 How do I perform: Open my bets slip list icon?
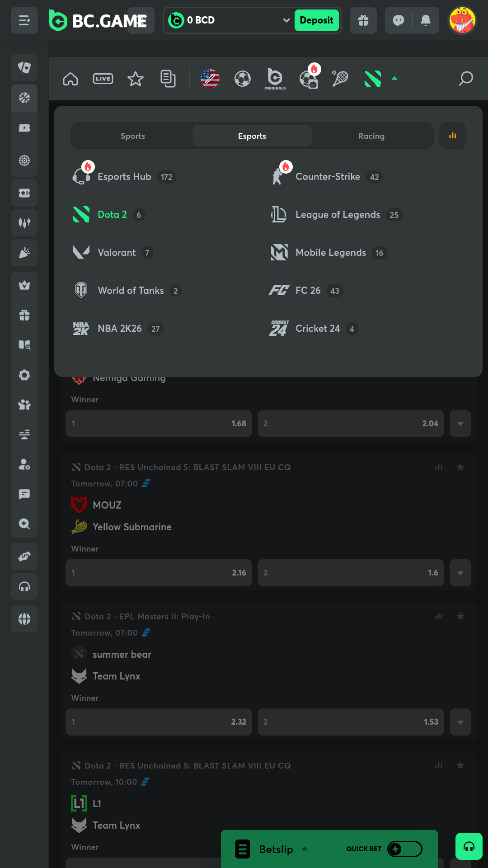(x=168, y=79)
